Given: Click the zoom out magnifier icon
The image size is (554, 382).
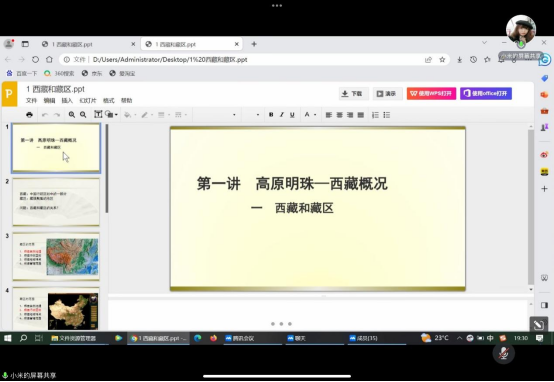Looking at the screenshot, I should 83,114.
